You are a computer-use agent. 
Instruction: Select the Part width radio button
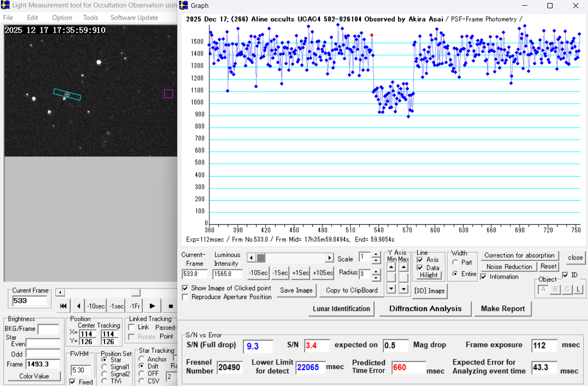pyautogui.click(x=455, y=263)
